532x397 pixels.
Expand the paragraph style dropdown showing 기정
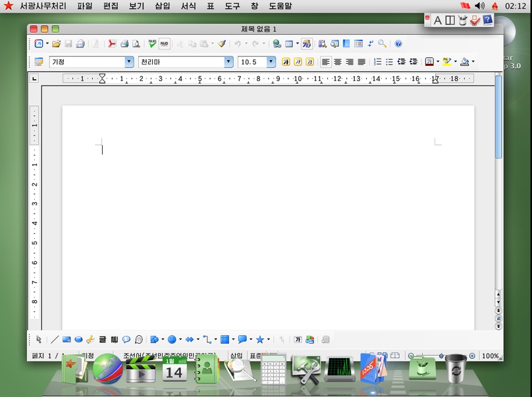(129, 62)
